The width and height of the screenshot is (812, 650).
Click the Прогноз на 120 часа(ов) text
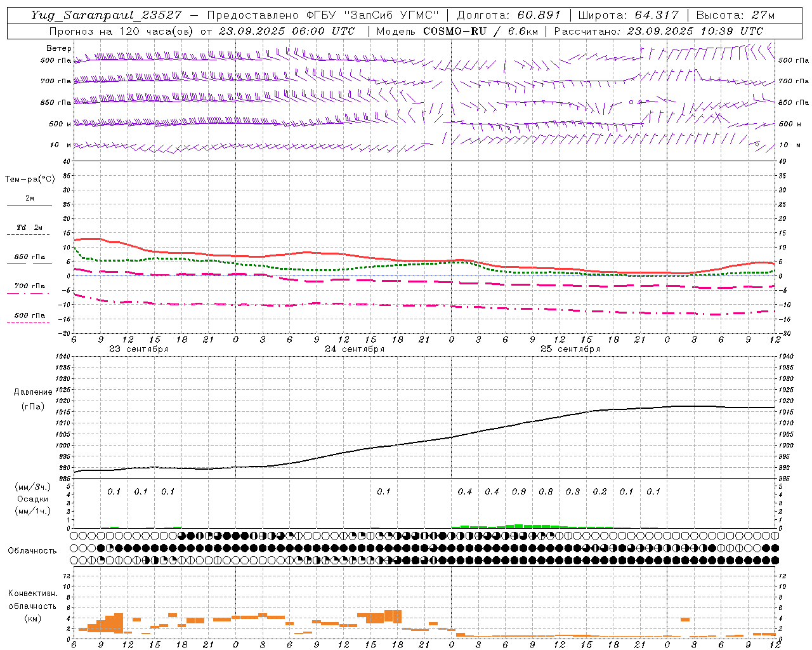[x=122, y=31]
